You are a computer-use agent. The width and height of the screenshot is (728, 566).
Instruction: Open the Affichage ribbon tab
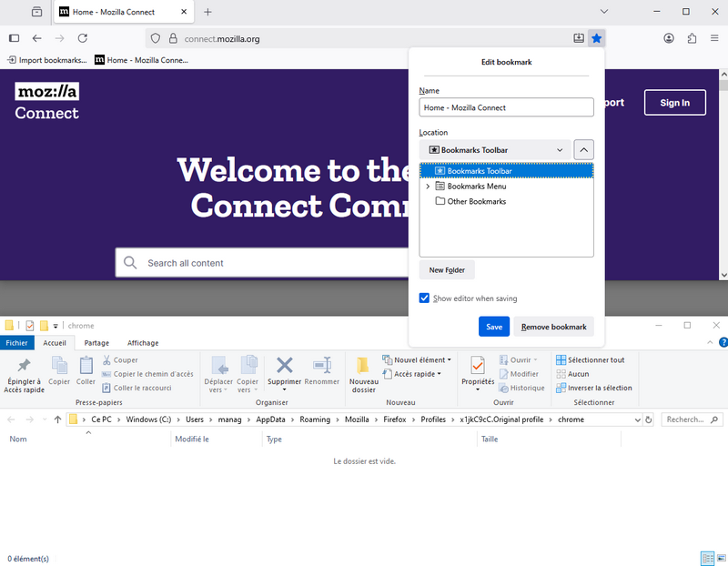(143, 343)
